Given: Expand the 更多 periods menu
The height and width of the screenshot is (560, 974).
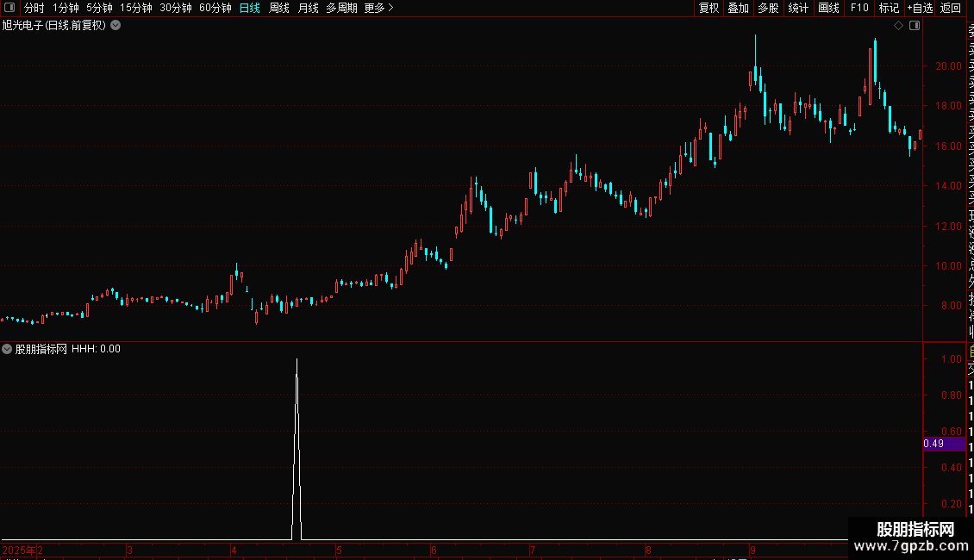Looking at the screenshot, I should pos(379,8).
